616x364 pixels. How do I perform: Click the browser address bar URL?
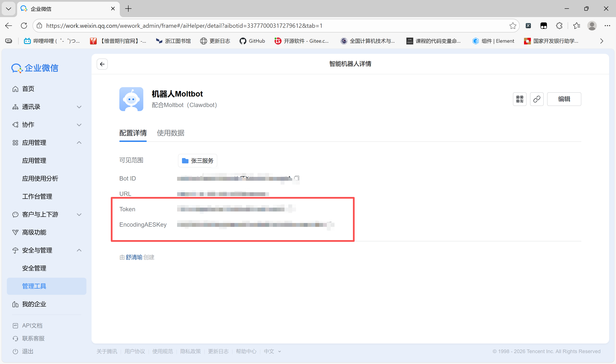click(x=184, y=25)
